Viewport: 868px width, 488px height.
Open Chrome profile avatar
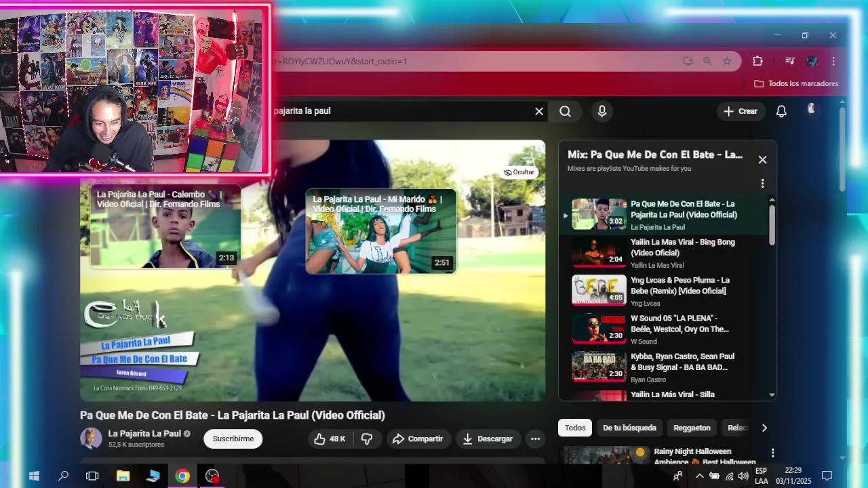click(x=812, y=61)
